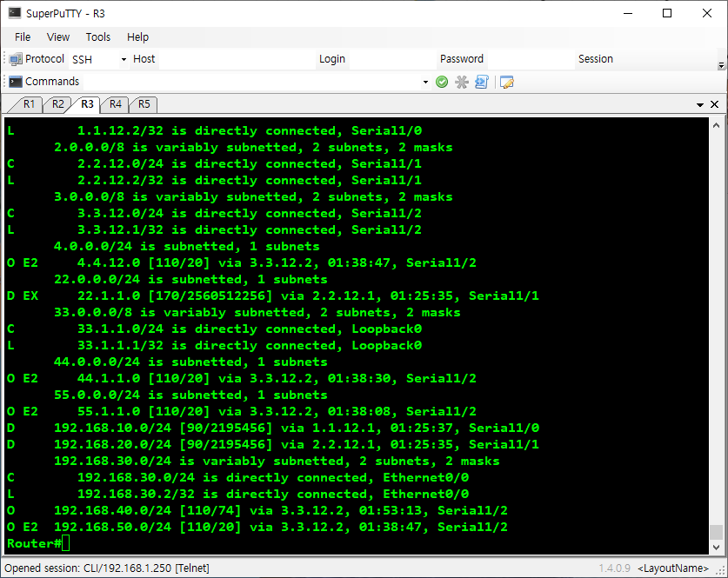Click the 55.1.1.0 O E2 route line
This screenshot has height=578, width=728.
coord(242,411)
